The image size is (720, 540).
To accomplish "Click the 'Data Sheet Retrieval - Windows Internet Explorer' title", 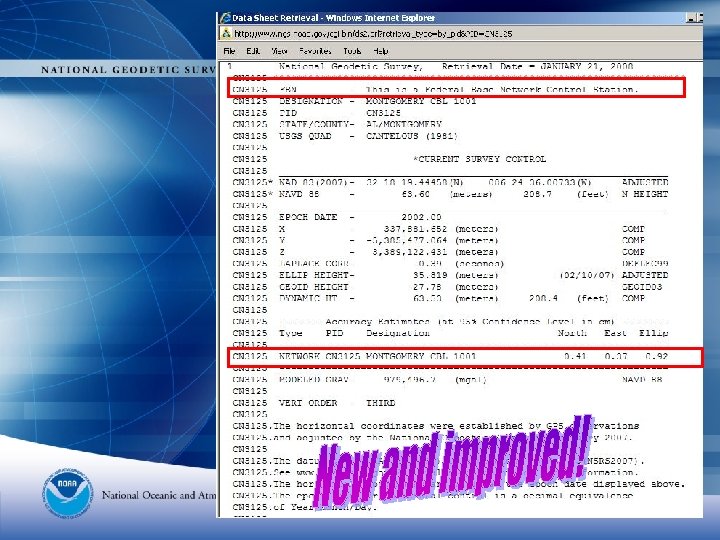I will [333, 18].
